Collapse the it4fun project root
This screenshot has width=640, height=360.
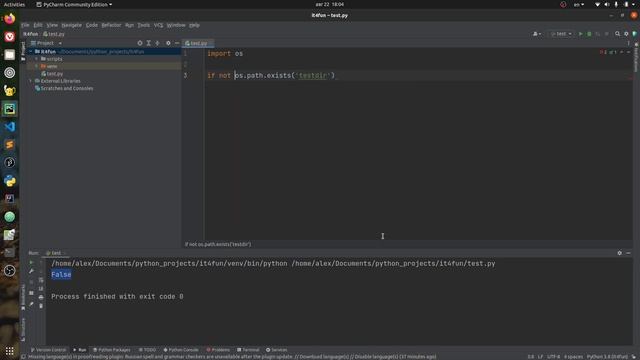(x=31, y=51)
